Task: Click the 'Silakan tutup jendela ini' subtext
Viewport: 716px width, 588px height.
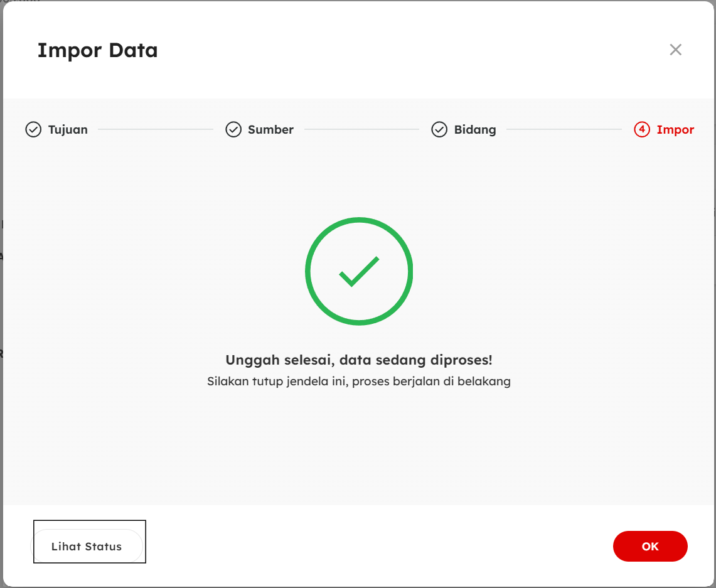Action: coord(358,382)
